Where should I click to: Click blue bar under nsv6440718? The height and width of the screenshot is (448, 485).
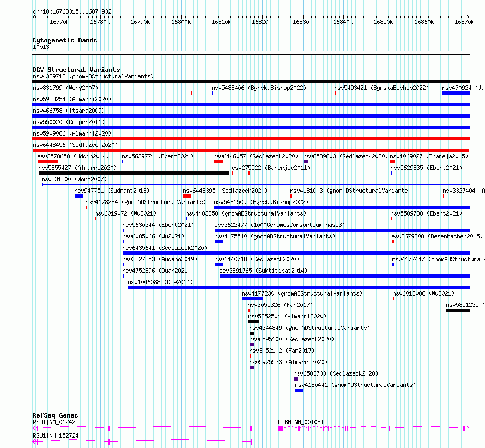219,265
